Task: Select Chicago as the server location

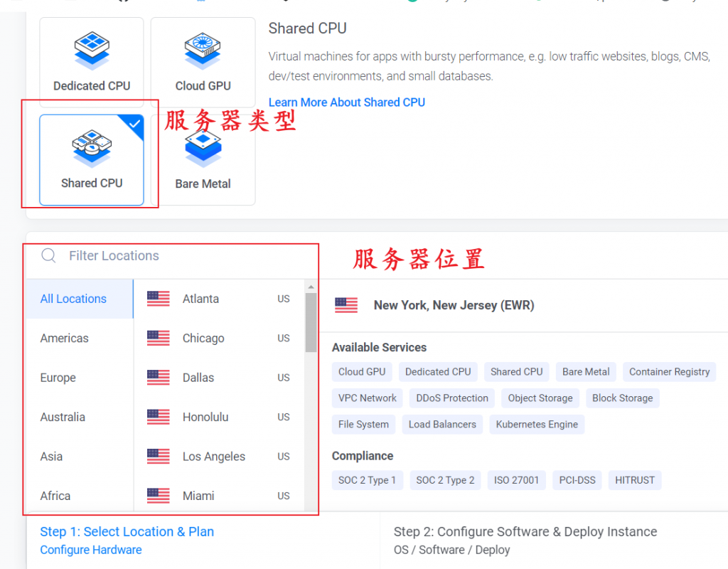Action: point(203,339)
